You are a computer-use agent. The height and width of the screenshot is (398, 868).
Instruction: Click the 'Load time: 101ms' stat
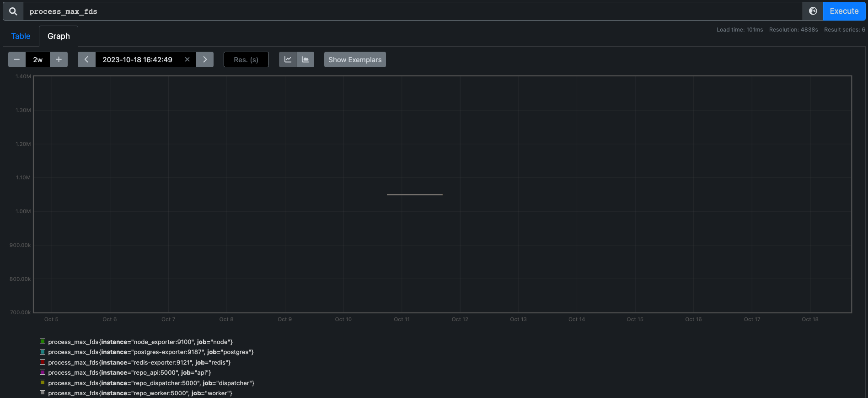pyautogui.click(x=739, y=30)
